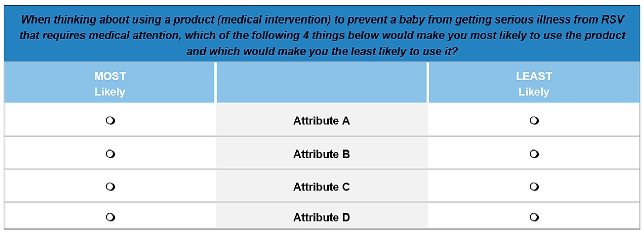Click the Attribute D label cell

pos(321,217)
